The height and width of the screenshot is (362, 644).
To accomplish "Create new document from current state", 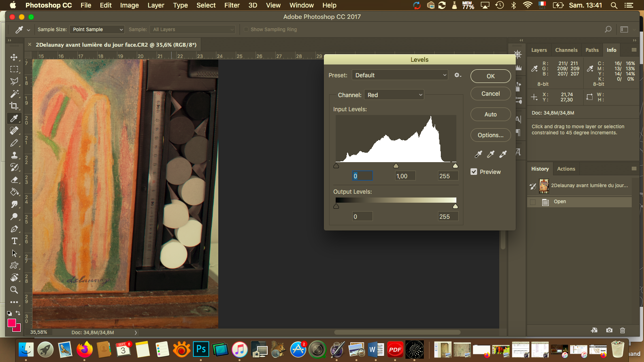I will tap(594, 330).
